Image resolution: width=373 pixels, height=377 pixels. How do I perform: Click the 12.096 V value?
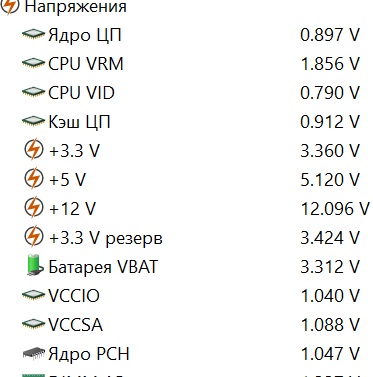(x=335, y=209)
